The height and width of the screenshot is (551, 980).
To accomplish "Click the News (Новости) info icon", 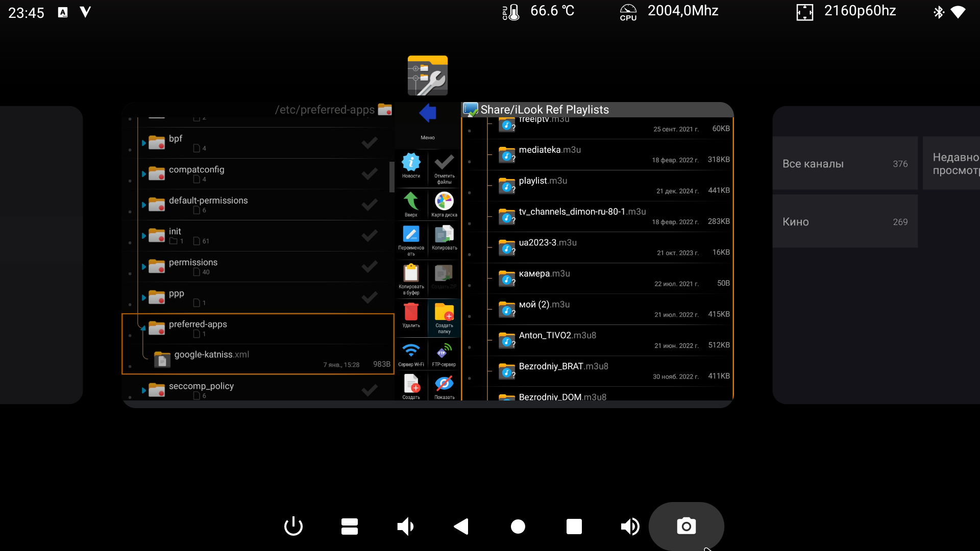I will click(x=411, y=163).
